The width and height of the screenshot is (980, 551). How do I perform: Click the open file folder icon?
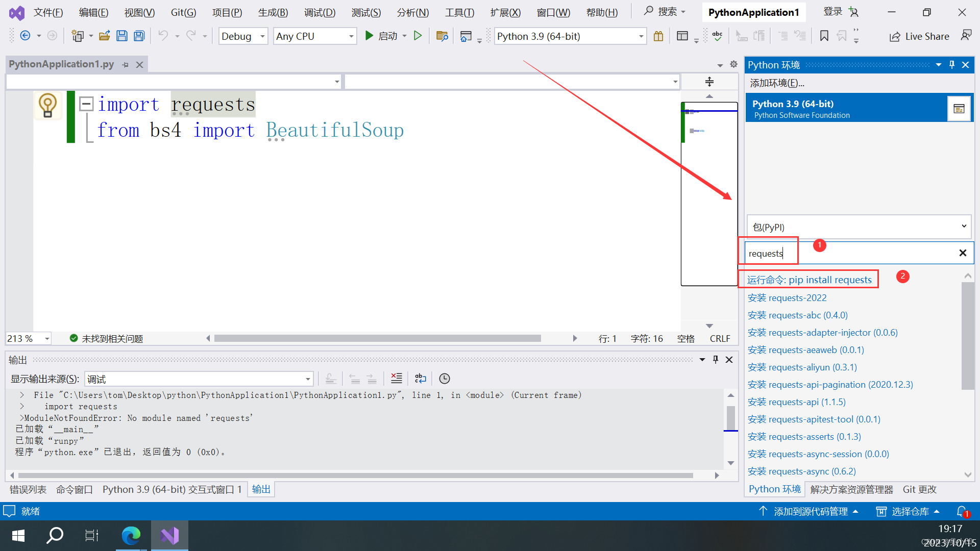(x=105, y=36)
